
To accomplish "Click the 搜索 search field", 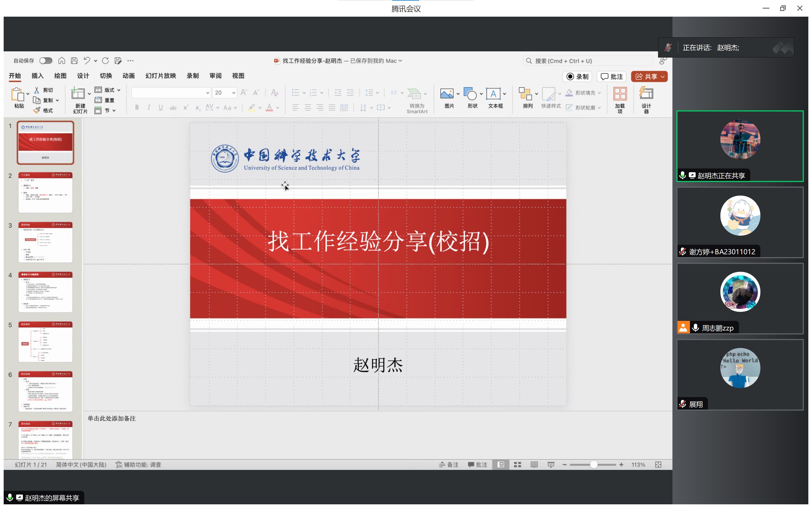I will click(587, 61).
